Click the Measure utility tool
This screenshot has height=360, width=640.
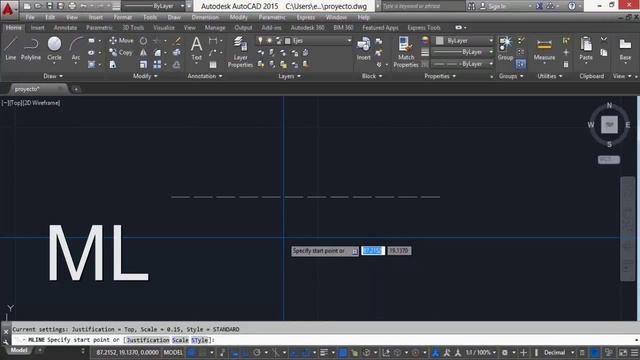[544, 49]
